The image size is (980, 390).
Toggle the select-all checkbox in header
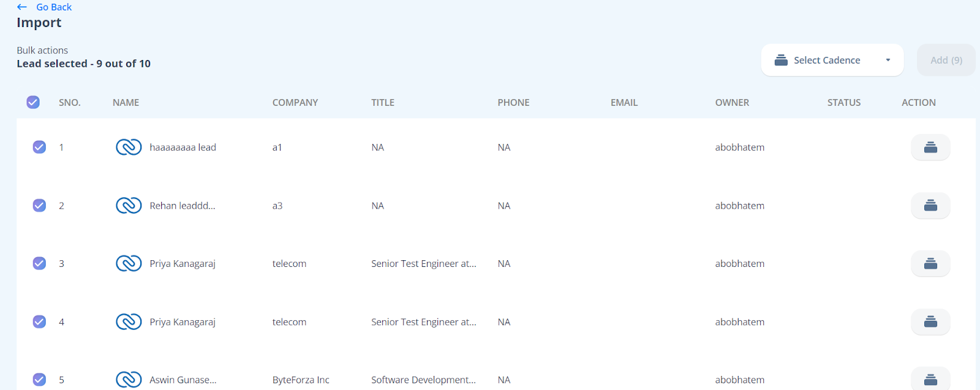(33, 102)
